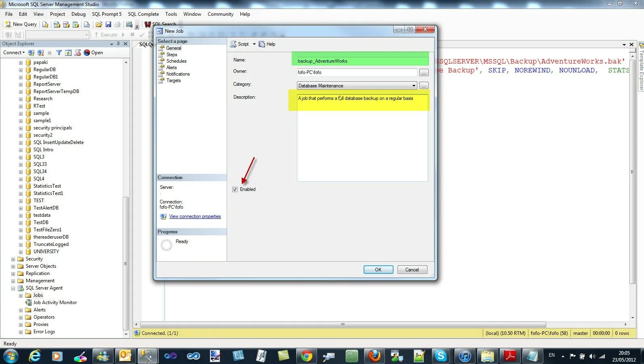Click the Category ellipsis button
Image resolution: width=644 pixels, height=364 pixels.
tap(424, 86)
